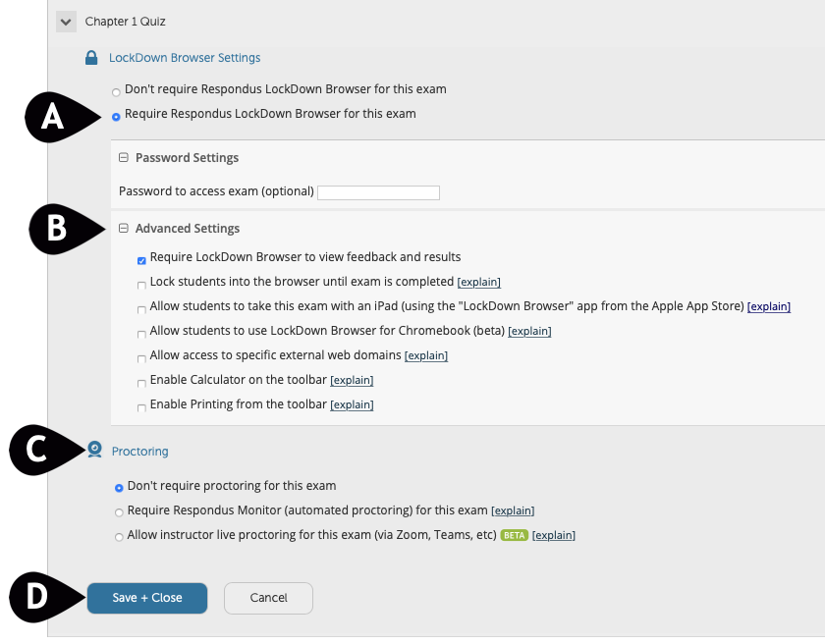Select Don't require Respondus LockDown Browser
This screenshot has width=825, height=644.
tap(117, 91)
